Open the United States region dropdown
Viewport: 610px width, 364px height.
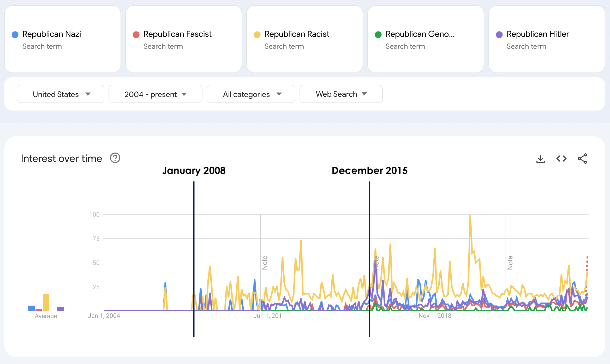pyautogui.click(x=61, y=94)
